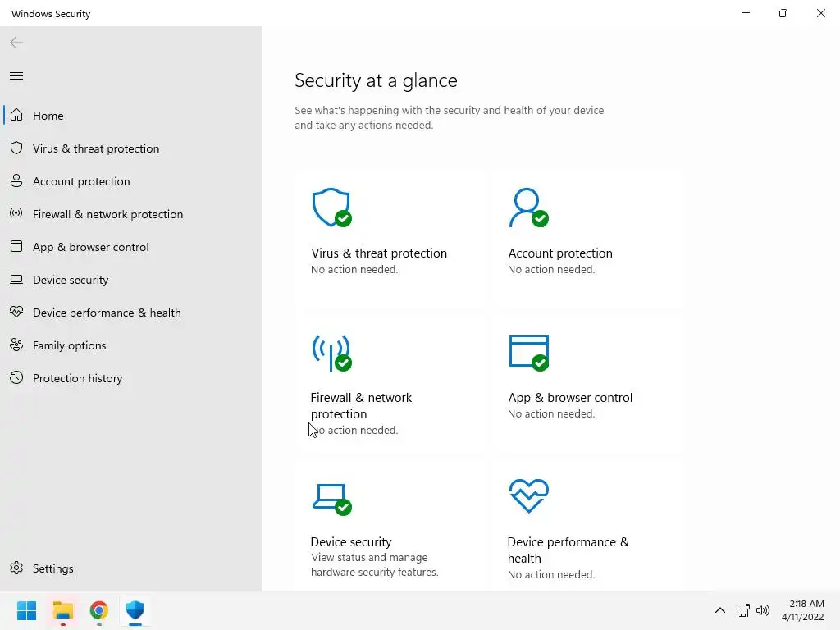This screenshot has width=840, height=630.
Task: Click Device performance & health tile title
Action: tap(568, 550)
